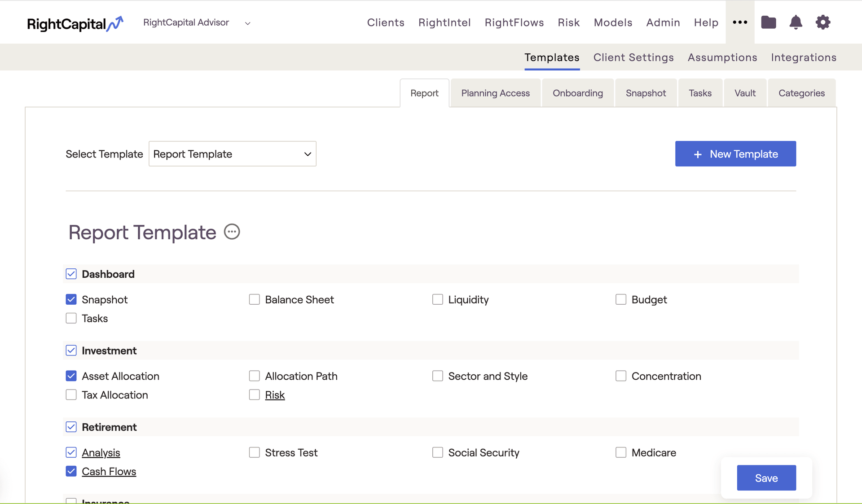The width and height of the screenshot is (862, 504).
Task: Switch to Client Settings
Action: tap(633, 57)
